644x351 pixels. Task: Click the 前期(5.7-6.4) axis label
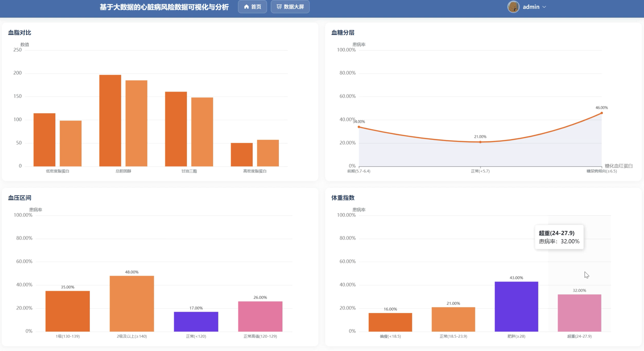pyautogui.click(x=359, y=171)
